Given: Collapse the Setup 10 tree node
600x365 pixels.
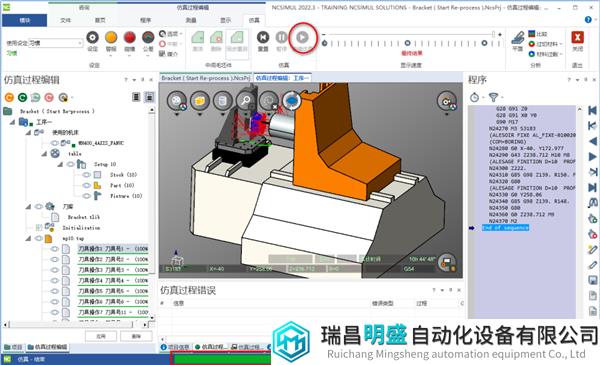Looking at the screenshot, I should pyautogui.click(x=60, y=164).
